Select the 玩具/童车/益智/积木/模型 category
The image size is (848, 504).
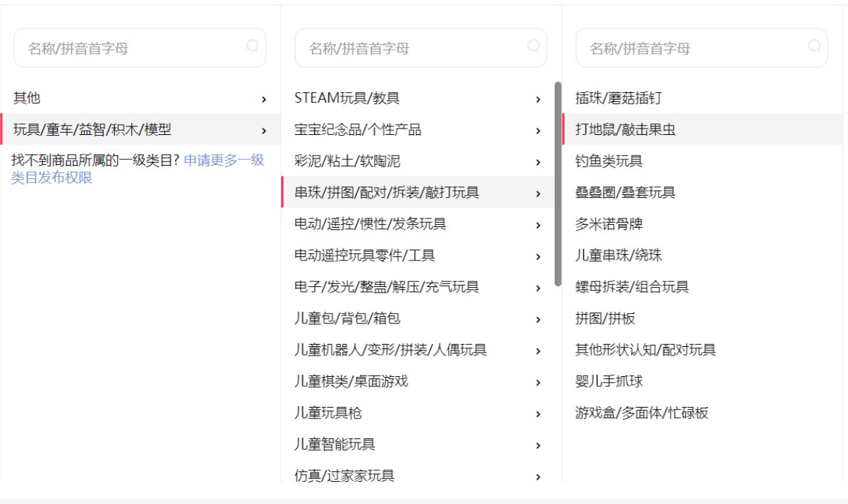93,130
